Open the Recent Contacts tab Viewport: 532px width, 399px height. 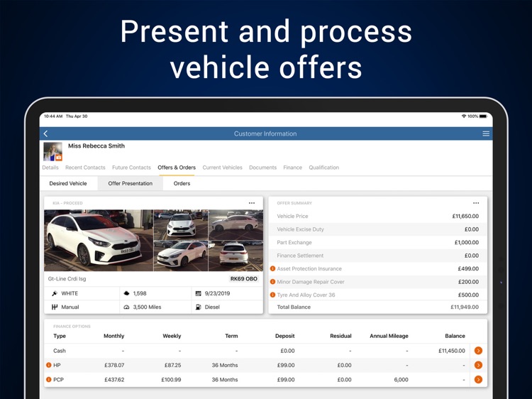(x=85, y=168)
